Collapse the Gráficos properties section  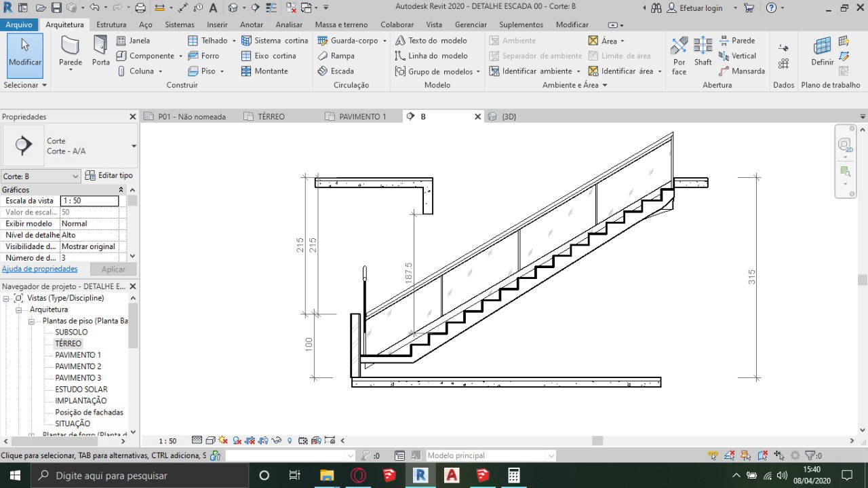(x=121, y=190)
